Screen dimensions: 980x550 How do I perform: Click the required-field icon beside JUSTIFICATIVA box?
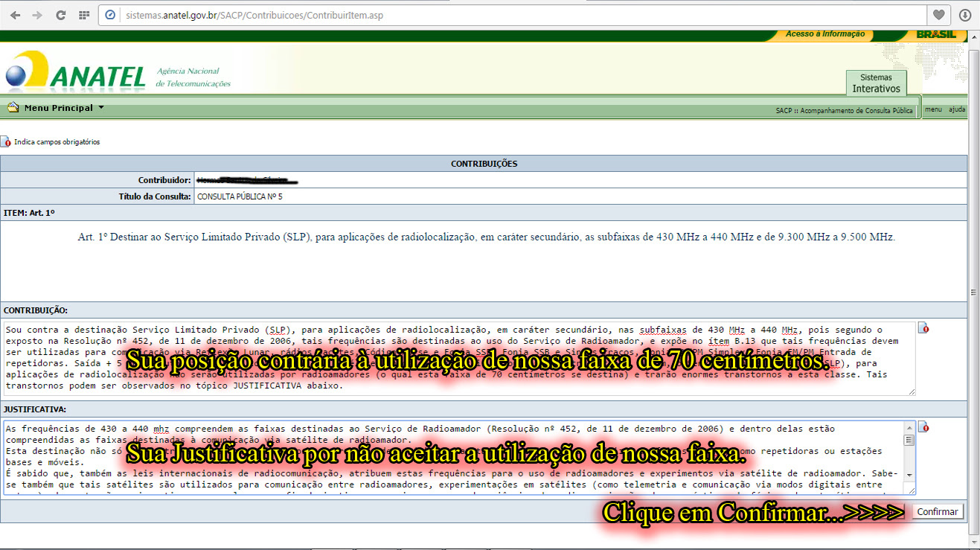[923, 427]
